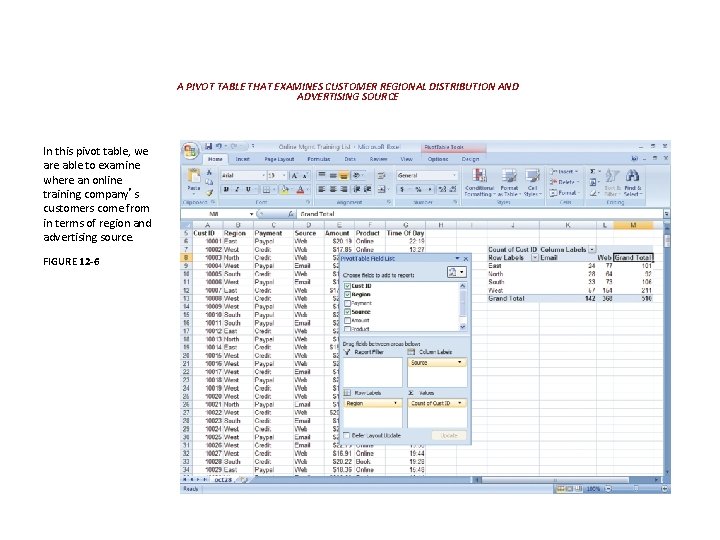Screen dimensions: 720x540
Task: Open the font color red A swatch
Action: (x=300, y=189)
